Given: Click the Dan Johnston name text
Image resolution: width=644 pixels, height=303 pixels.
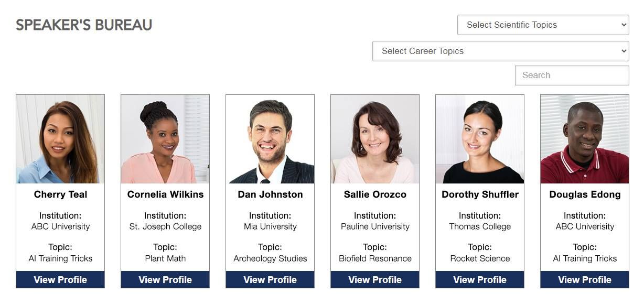Looking at the screenshot, I should (270, 194).
